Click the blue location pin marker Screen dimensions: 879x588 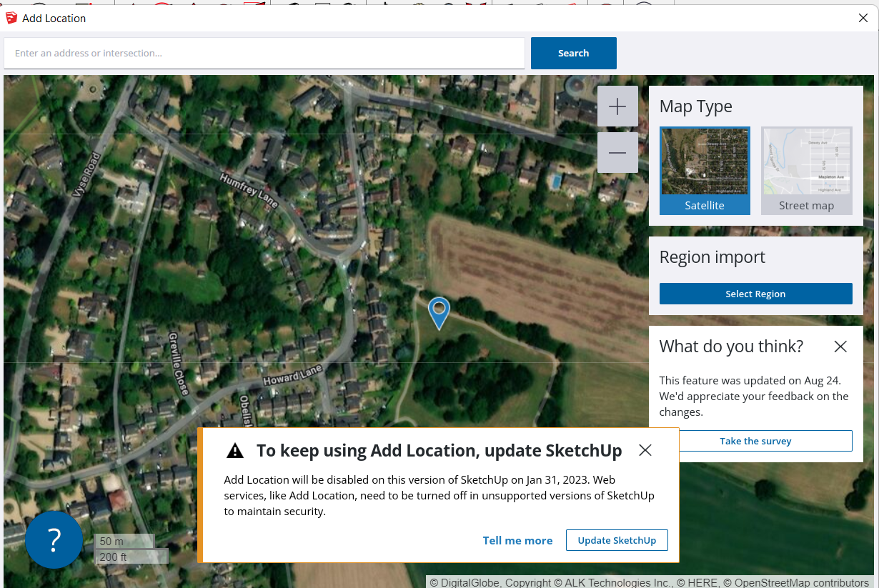coord(439,313)
